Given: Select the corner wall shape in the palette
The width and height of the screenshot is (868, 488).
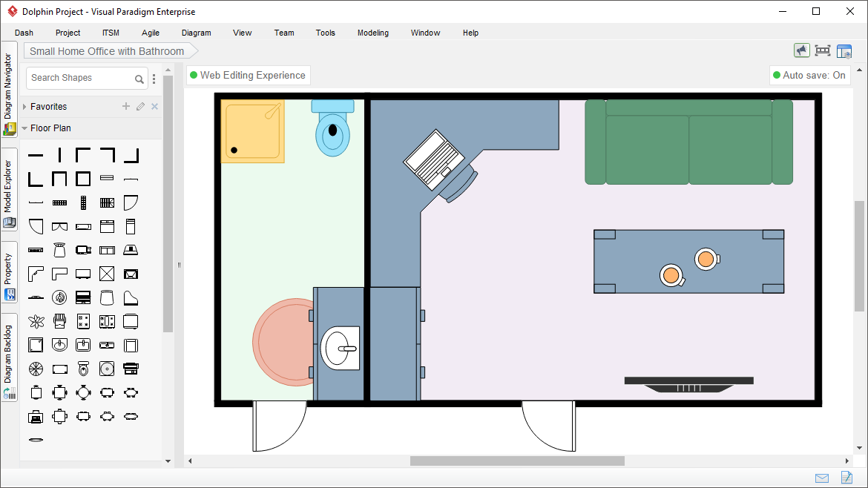Looking at the screenshot, I should 83,154.
